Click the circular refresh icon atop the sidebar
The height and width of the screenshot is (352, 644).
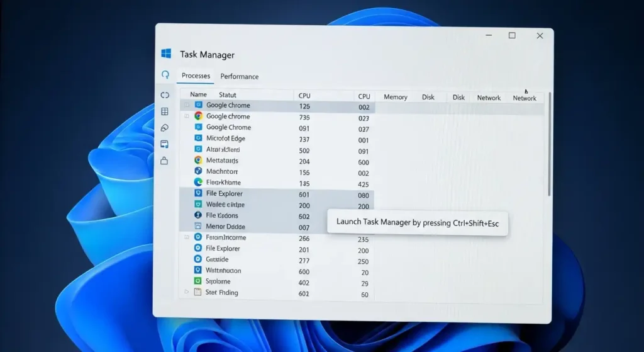click(165, 74)
